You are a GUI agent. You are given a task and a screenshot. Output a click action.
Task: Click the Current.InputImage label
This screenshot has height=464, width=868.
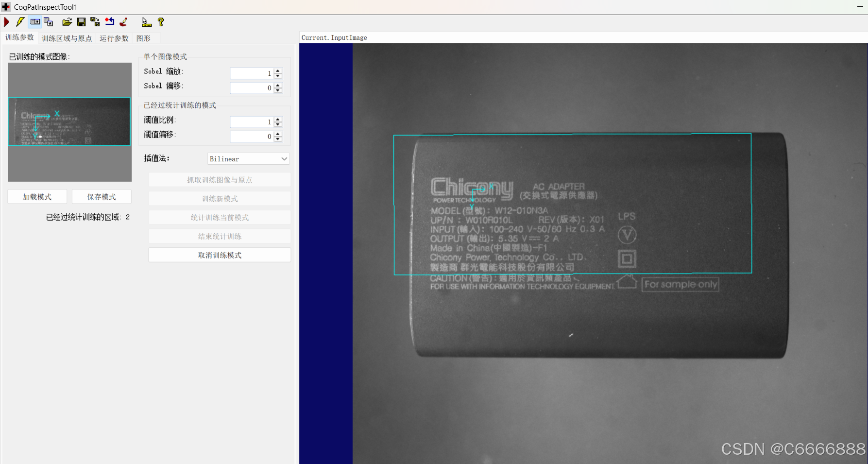[334, 38]
